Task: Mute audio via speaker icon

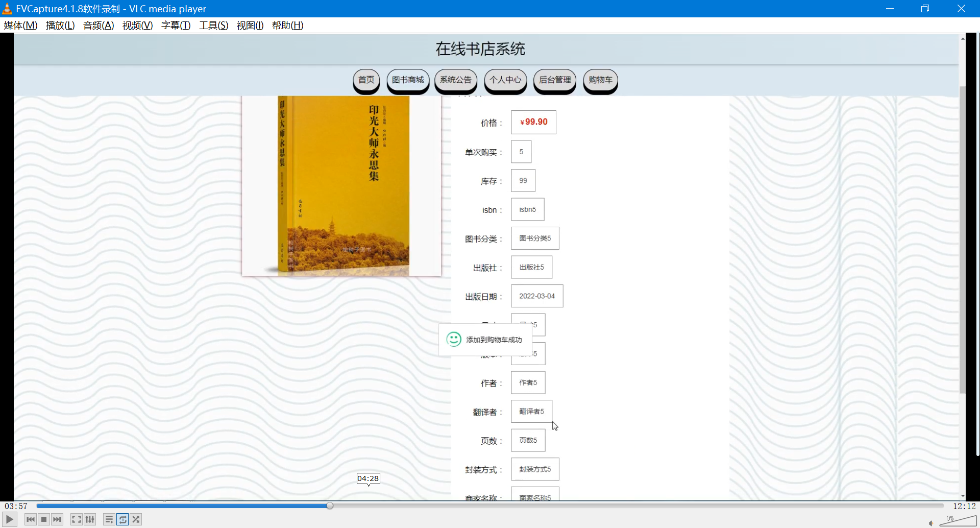Action: (x=931, y=523)
